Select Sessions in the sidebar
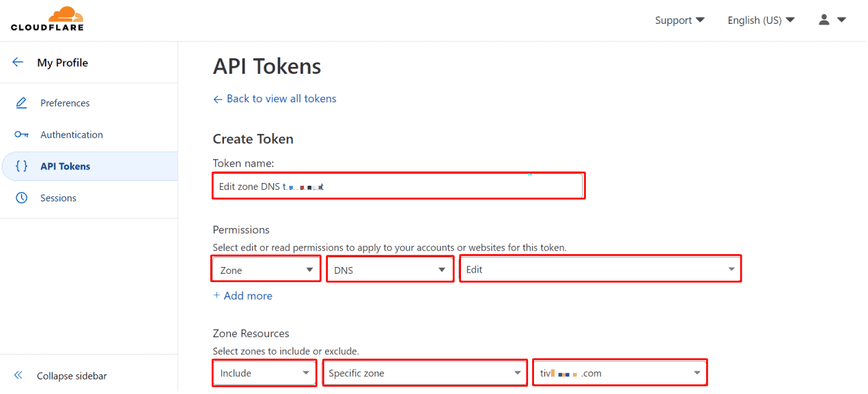The width and height of the screenshot is (868, 394). 58,197
